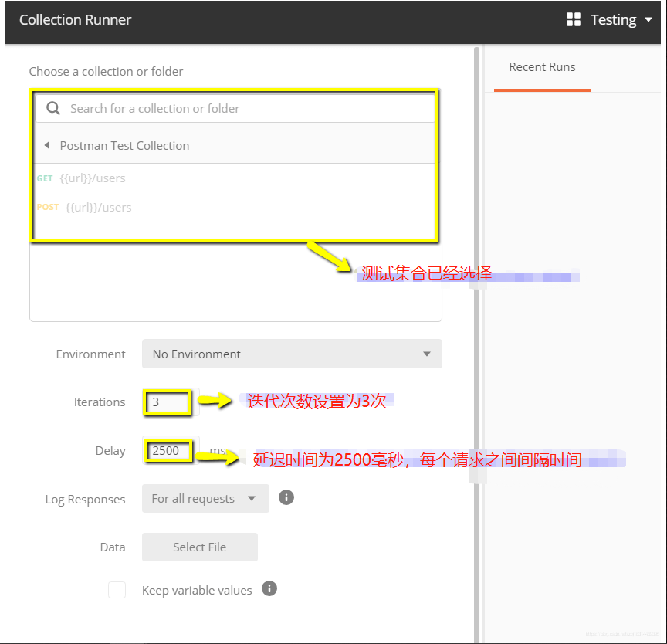Switch to the Recent Runs tab
This screenshot has width=667, height=644.
[x=542, y=67]
